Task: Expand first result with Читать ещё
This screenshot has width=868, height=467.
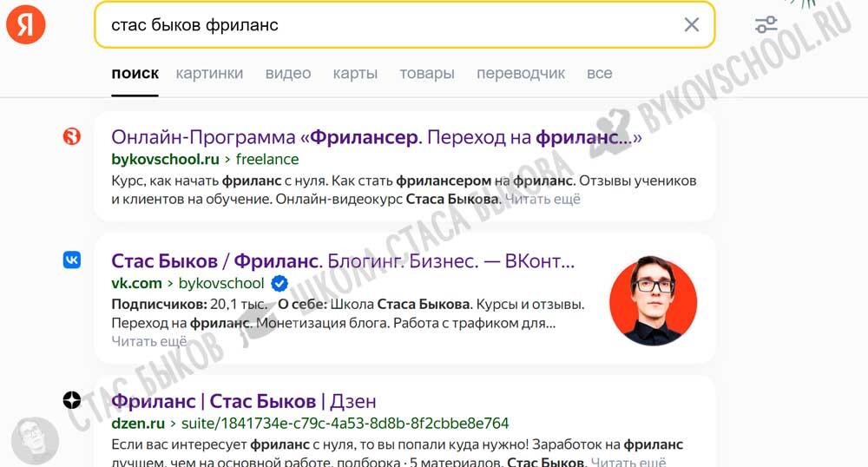Action: pos(542,199)
